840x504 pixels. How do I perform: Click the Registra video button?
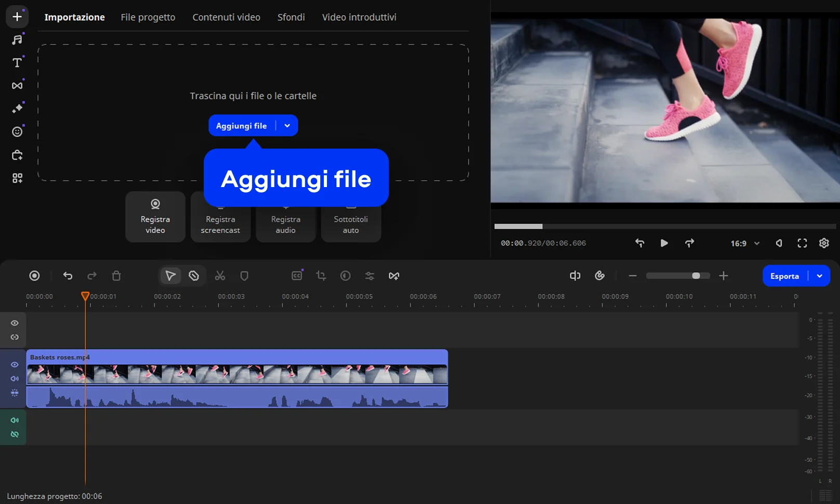click(x=155, y=217)
